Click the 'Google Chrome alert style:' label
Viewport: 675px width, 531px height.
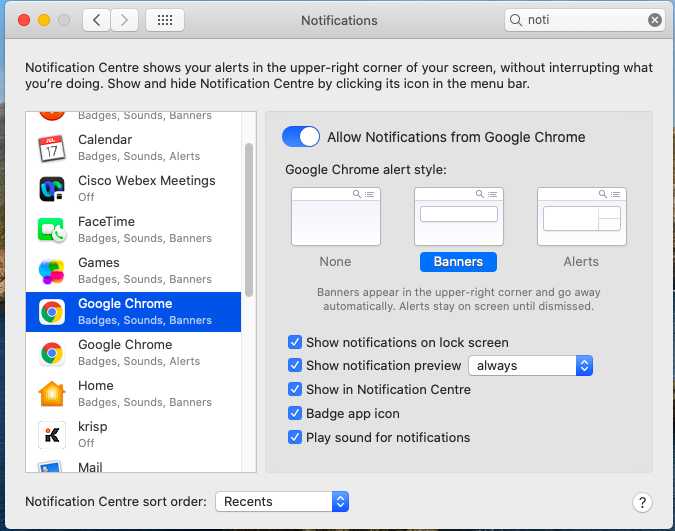point(366,170)
